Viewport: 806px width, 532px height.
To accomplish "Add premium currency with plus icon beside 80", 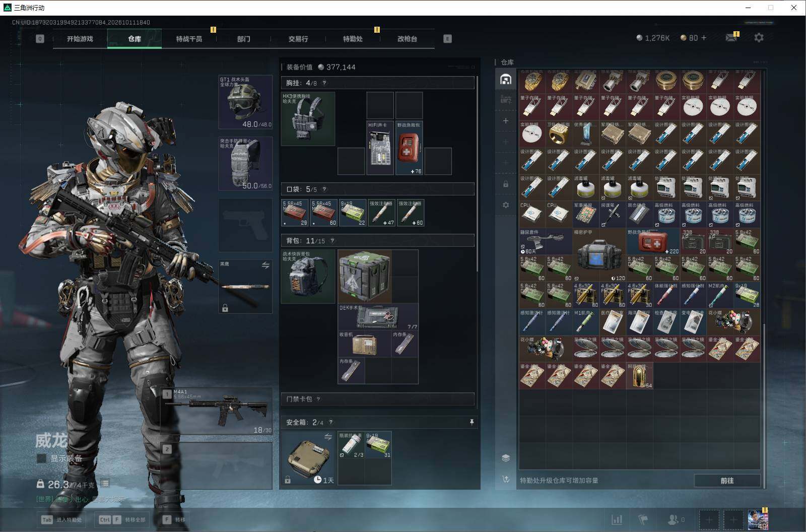I will tap(704, 38).
